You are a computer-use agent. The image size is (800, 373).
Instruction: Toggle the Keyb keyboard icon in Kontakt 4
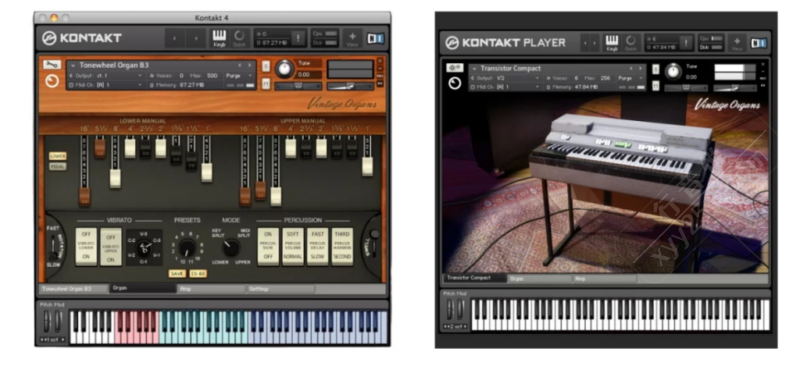[219, 38]
